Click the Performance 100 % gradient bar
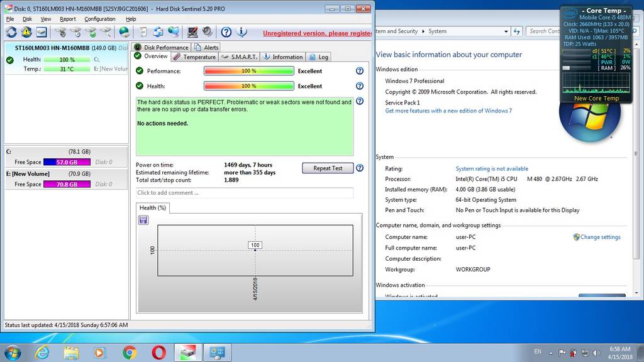The width and height of the screenshot is (644, 362). pyautogui.click(x=249, y=71)
